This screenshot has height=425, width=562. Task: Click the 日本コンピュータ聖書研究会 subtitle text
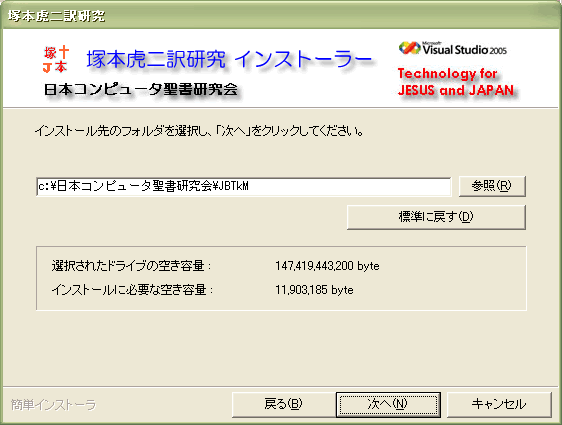tap(140, 89)
